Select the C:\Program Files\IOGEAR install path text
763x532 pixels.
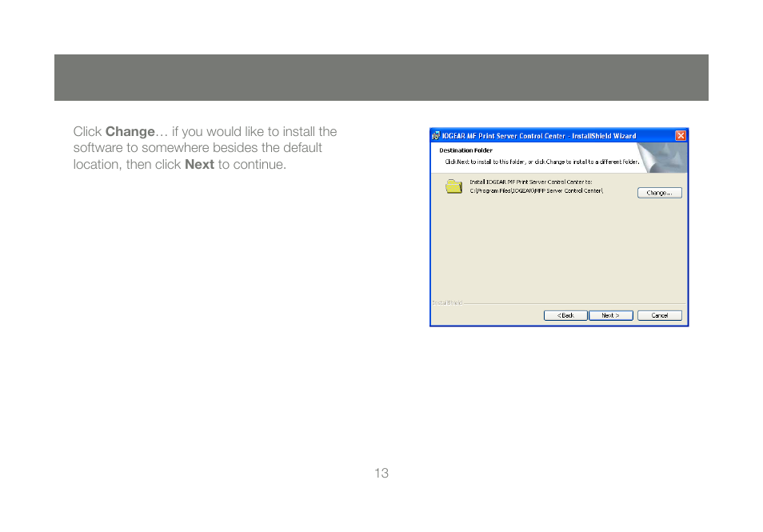pyautogui.click(x=536, y=190)
